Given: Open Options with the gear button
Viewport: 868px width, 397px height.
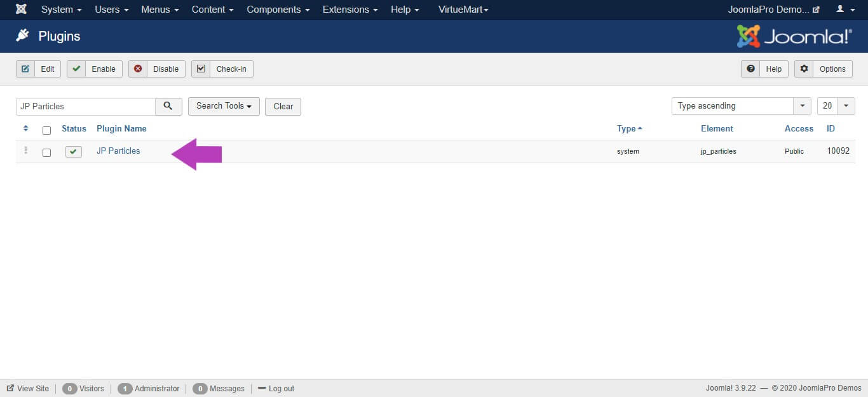Looking at the screenshot, I should (823, 69).
